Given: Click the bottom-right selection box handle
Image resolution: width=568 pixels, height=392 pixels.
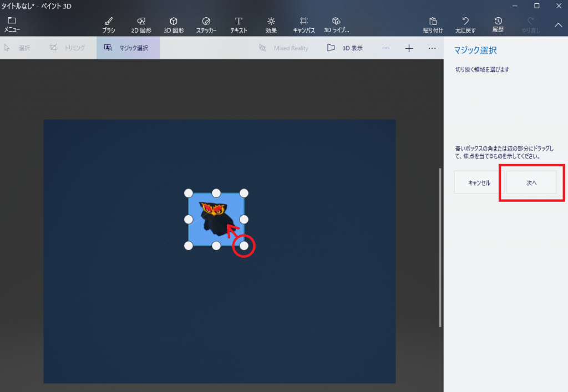Looking at the screenshot, I should pyautogui.click(x=244, y=246).
